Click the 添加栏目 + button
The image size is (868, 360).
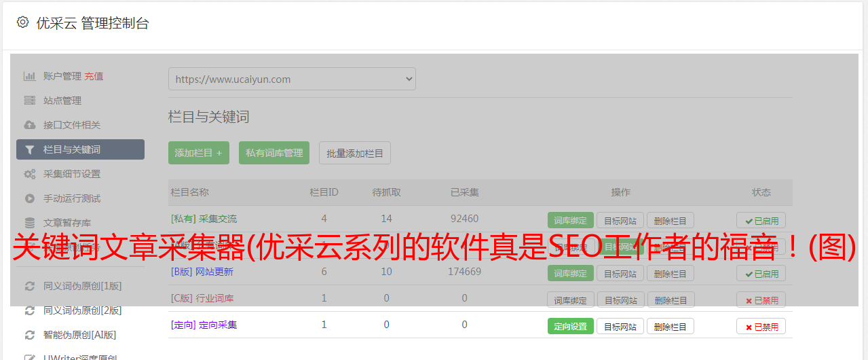coord(199,153)
